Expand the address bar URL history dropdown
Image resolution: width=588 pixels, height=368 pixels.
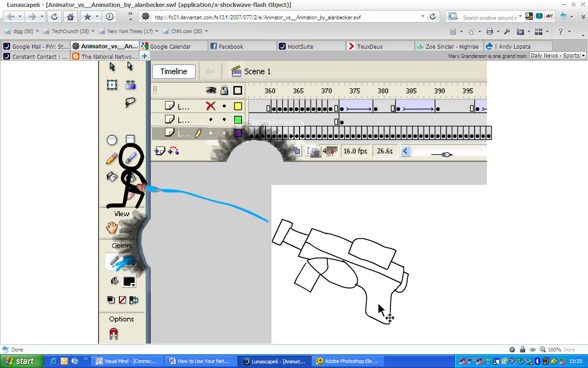[x=423, y=17]
